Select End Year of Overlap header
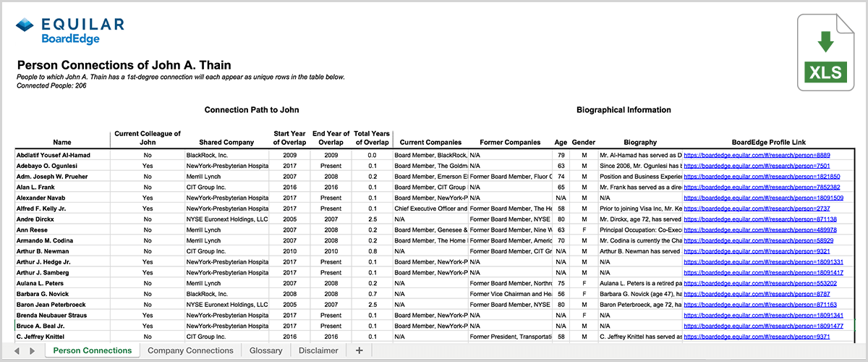This screenshot has height=362, width=868. coord(331,138)
